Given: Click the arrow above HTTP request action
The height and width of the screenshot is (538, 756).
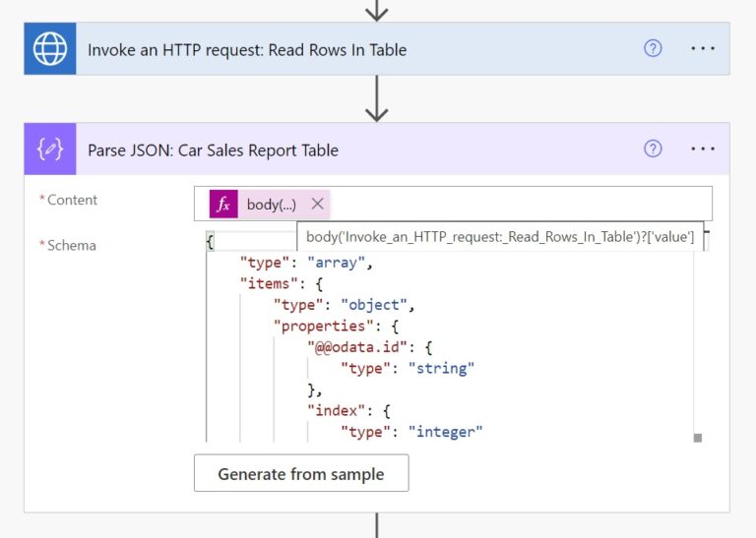Looking at the screenshot, I should coord(376,10).
